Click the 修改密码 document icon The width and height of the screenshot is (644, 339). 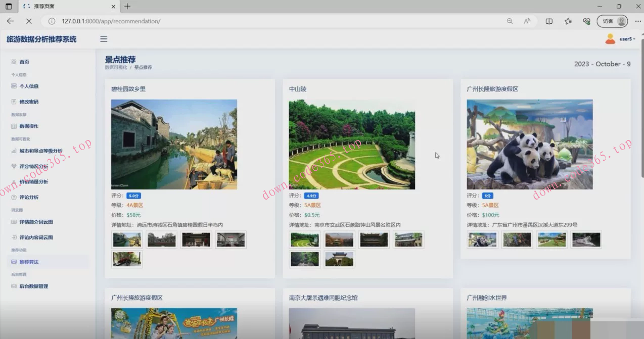[14, 102]
